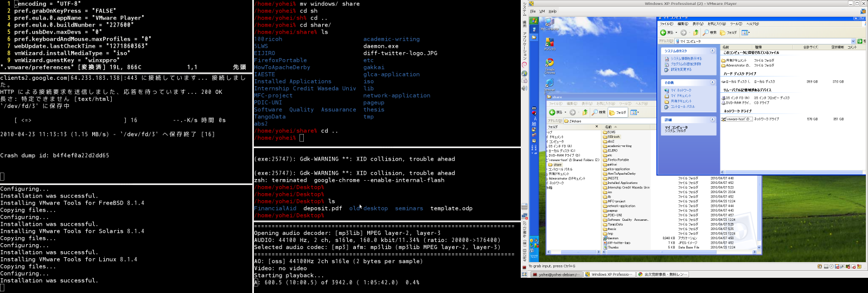Open 表示(V) menu in マイ コンピュータ window
The width and height of the screenshot is (868, 293).
click(698, 24)
